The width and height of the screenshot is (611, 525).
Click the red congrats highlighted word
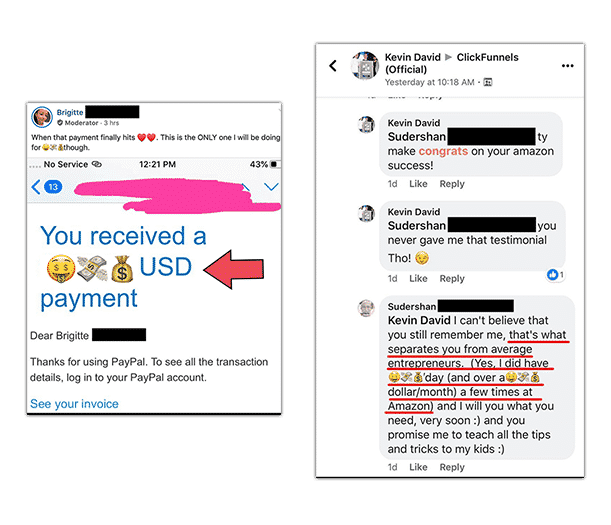tap(443, 151)
